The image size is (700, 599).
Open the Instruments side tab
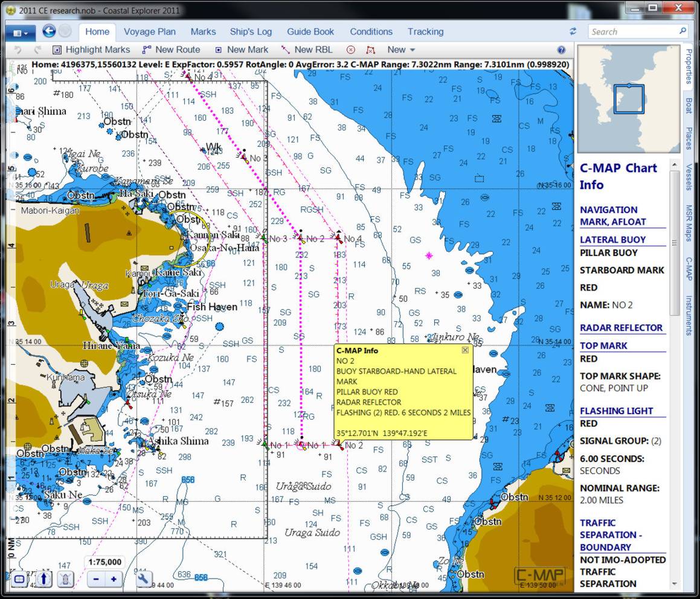[x=689, y=315]
